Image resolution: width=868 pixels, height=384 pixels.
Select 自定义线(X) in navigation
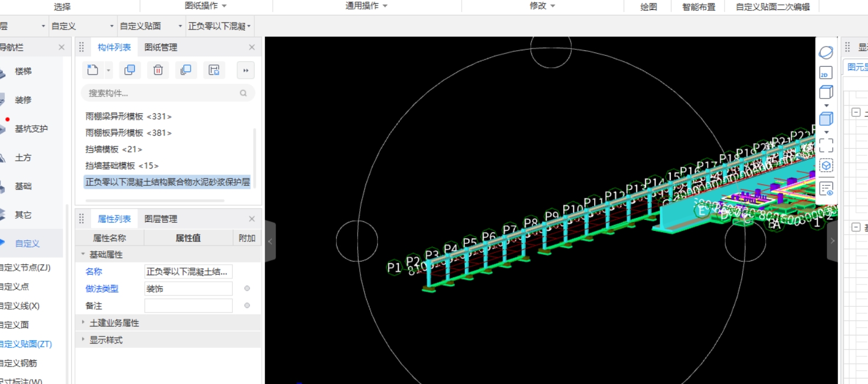pyautogui.click(x=20, y=306)
